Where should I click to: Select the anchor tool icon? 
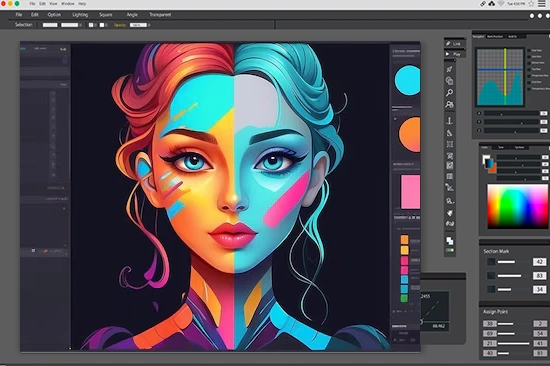tap(449, 121)
